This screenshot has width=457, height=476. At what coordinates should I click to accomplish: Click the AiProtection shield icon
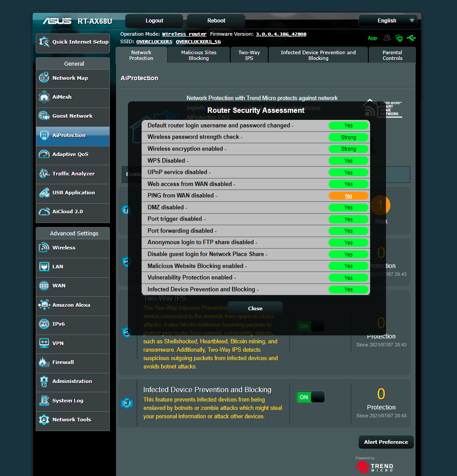pos(44,135)
